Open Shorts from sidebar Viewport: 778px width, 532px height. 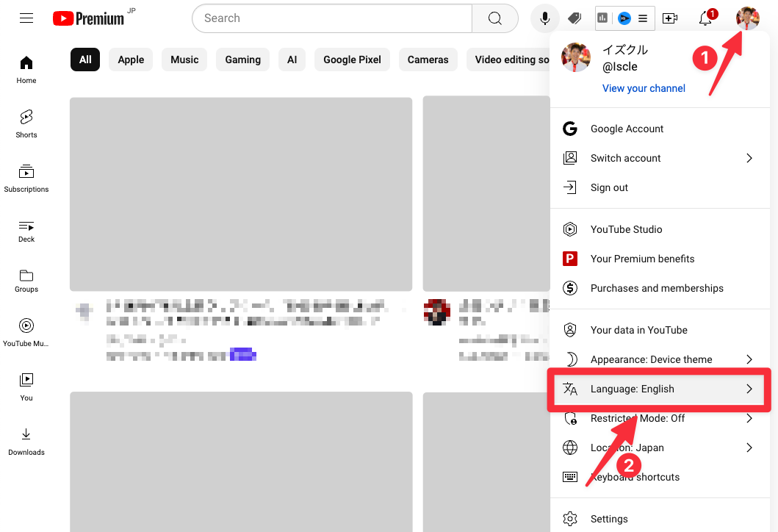[26, 124]
